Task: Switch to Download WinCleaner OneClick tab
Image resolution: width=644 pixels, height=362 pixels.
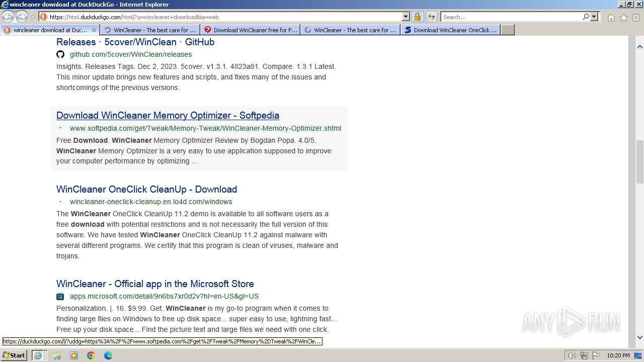Action: click(x=451, y=30)
